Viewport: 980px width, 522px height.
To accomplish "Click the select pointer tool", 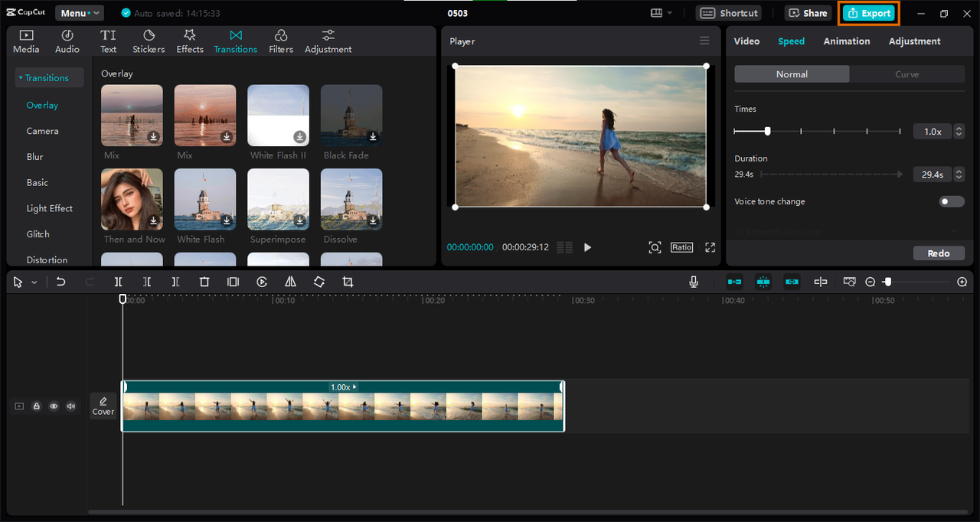I will click(x=18, y=282).
